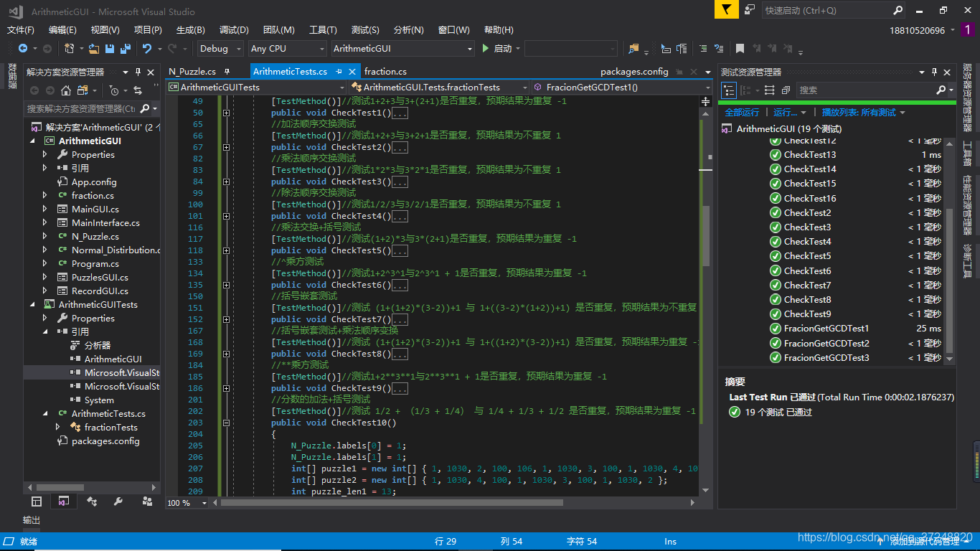The image size is (980, 551).
Task: Click the New Project toolbar icon
Action: [70, 49]
